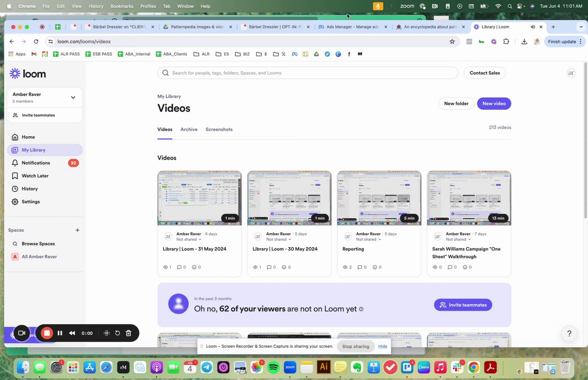Pause the Loom recording
The height and width of the screenshot is (380, 588).
coord(60,333)
